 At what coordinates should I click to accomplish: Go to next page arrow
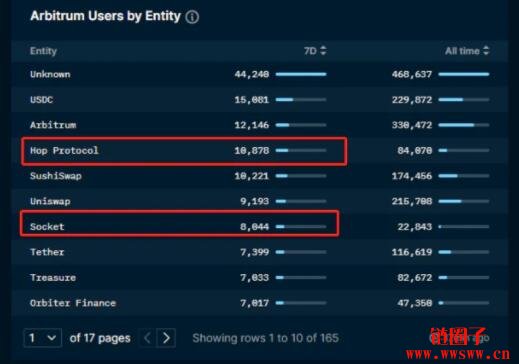pyautogui.click(x=166, y=338)
